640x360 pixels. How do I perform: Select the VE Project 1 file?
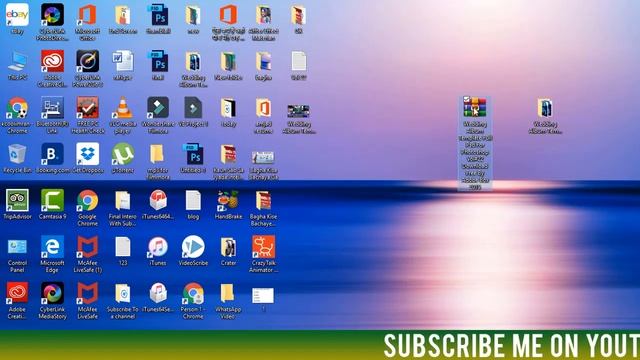[193, 108]
